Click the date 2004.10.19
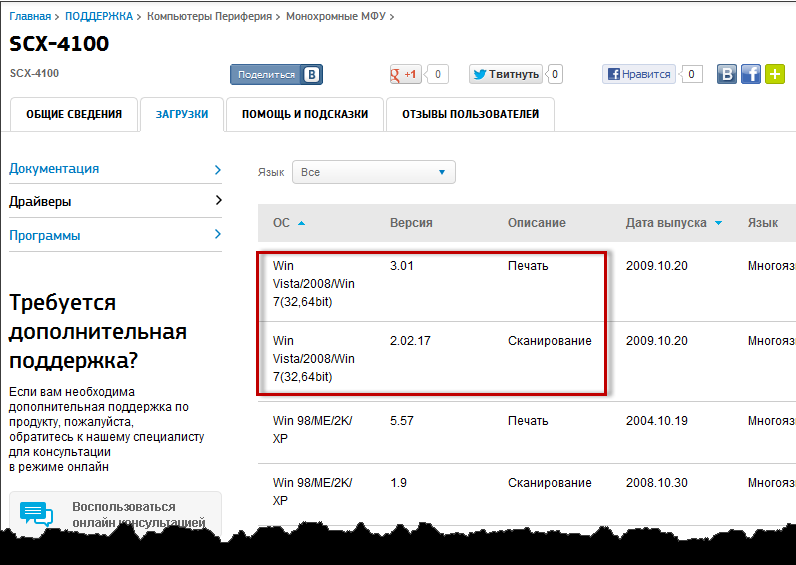 pos(657,421)
